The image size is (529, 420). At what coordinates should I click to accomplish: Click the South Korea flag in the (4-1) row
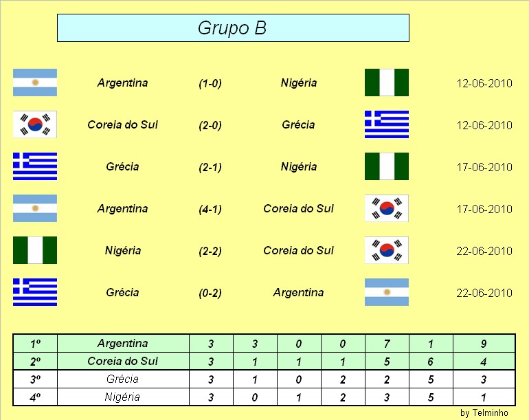tap(387, 208)
